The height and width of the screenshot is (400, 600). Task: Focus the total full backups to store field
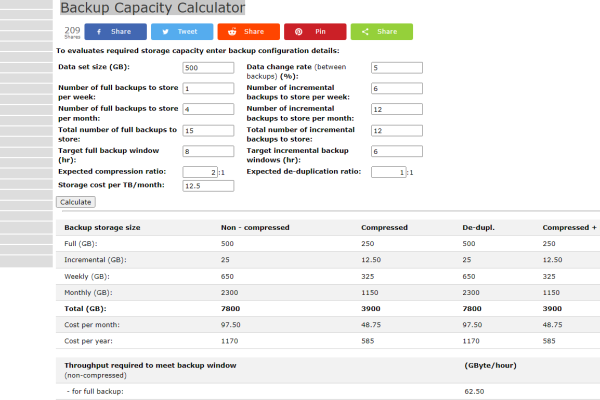208,131
